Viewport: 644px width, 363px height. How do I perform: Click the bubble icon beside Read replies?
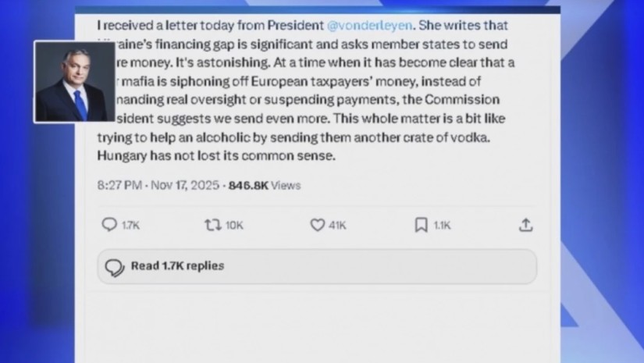pyautogui.click(x=114, y=267)
